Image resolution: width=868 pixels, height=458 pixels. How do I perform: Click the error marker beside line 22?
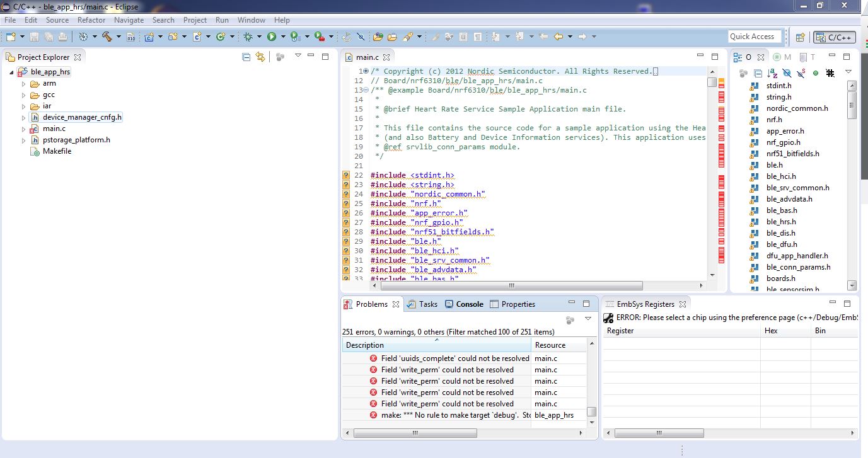[x=345, y=175]
